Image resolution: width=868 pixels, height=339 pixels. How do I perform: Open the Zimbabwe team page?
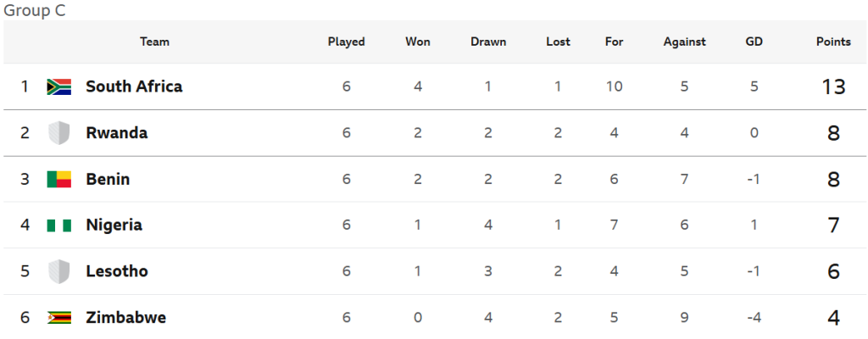(125, 318)
